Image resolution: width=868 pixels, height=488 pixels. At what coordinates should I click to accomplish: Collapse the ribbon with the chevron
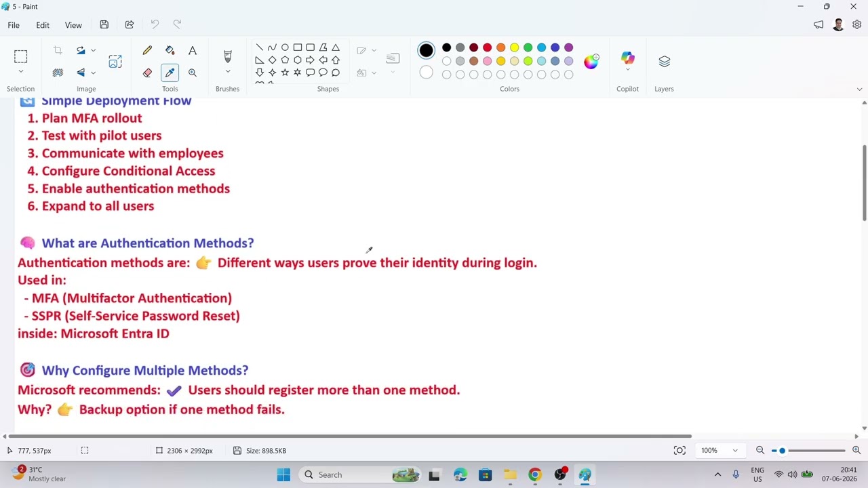pos(859,89)
